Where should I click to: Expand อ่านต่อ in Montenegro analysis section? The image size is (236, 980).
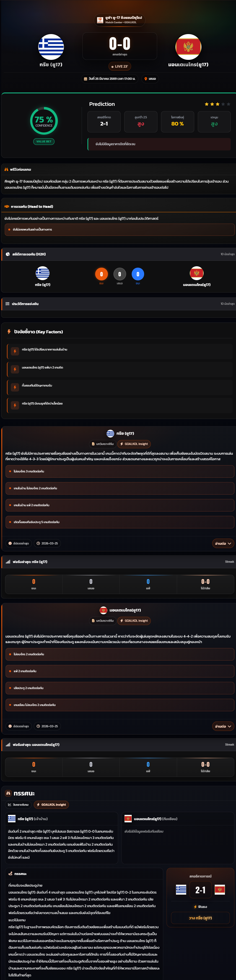(223, 726)
